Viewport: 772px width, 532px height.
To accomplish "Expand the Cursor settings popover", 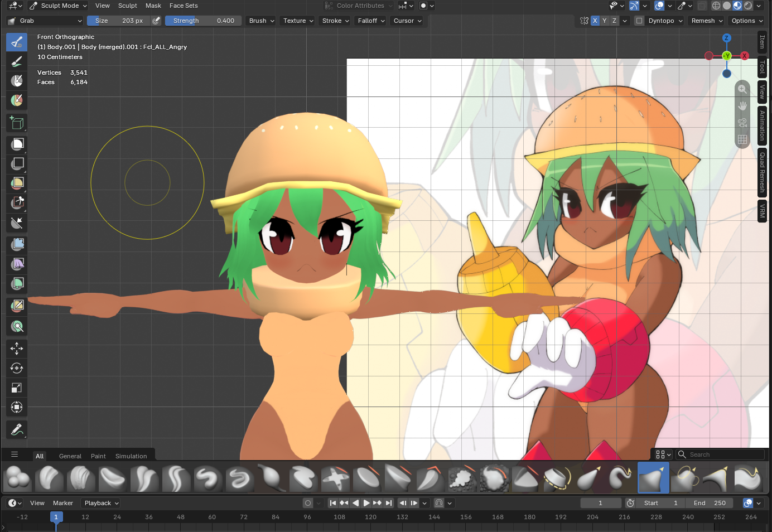I will point(408,21).
